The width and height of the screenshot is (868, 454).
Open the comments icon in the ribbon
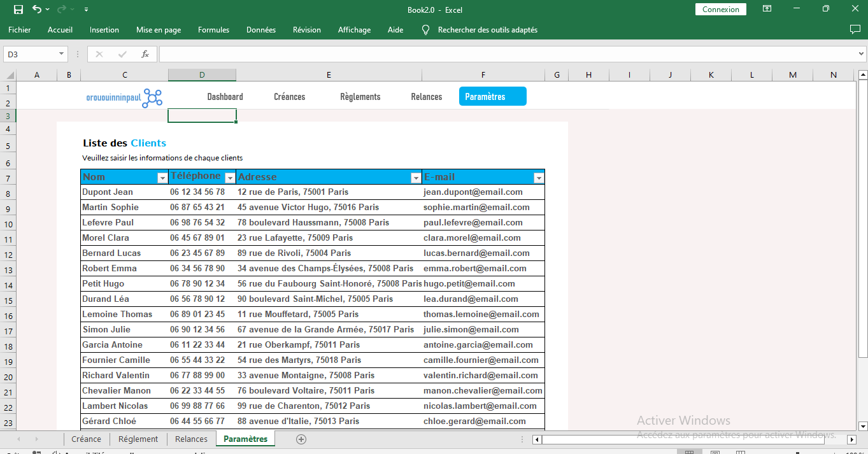pos(855,30)
